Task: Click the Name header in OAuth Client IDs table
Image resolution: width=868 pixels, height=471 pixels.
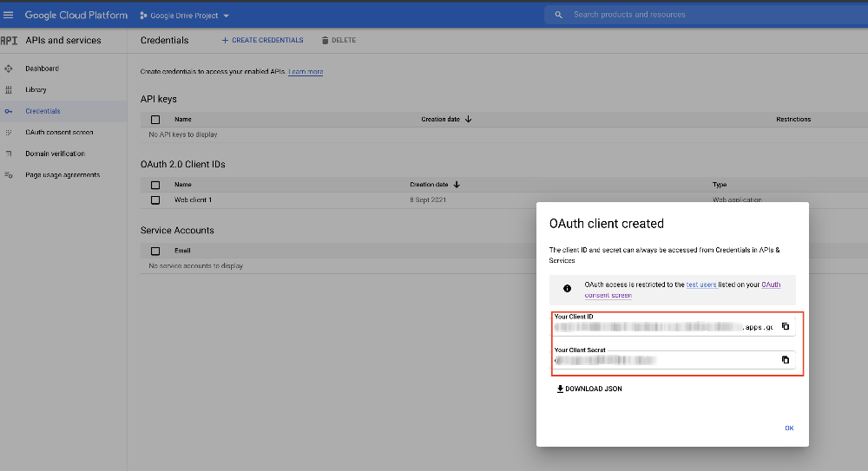Action: pyautogui.click(x=183, y=184)
